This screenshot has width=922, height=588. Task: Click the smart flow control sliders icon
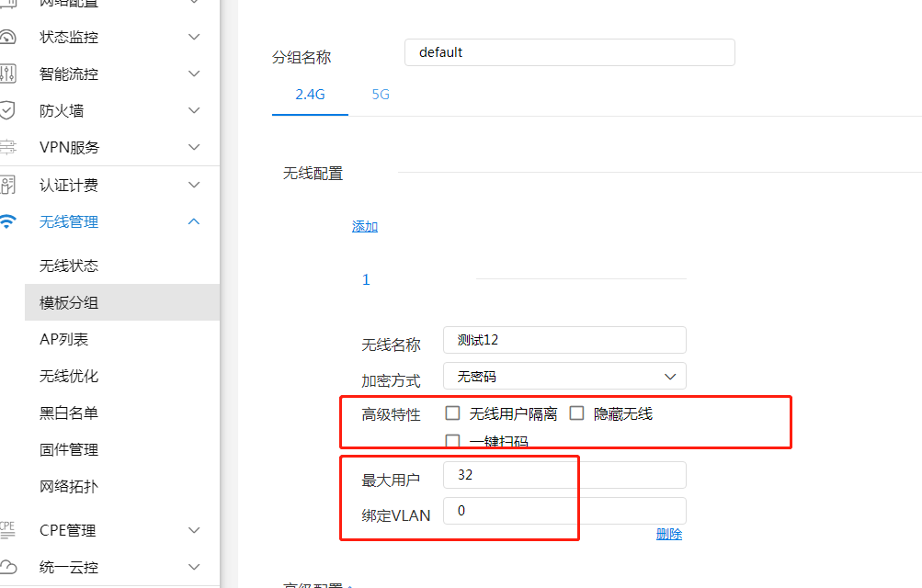[7, 73]
